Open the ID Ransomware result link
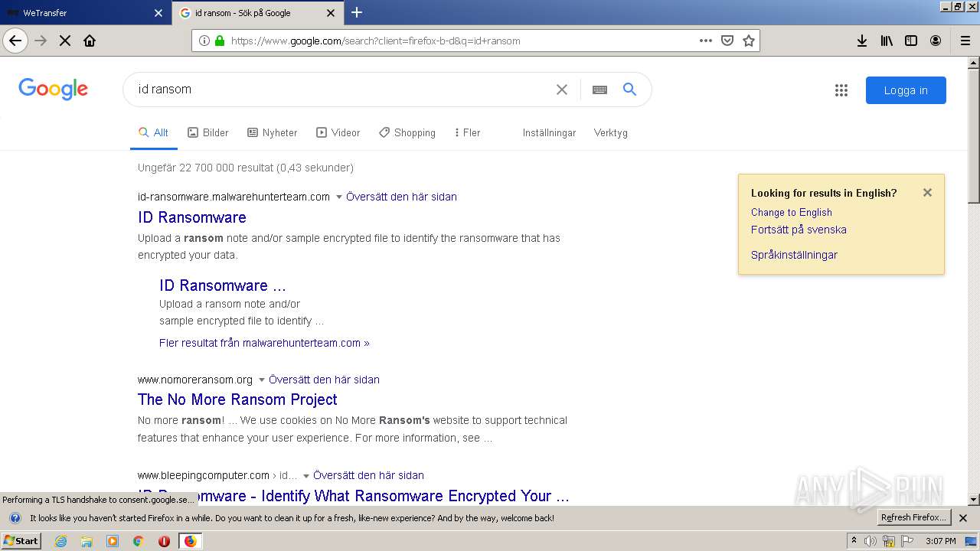 192,217
